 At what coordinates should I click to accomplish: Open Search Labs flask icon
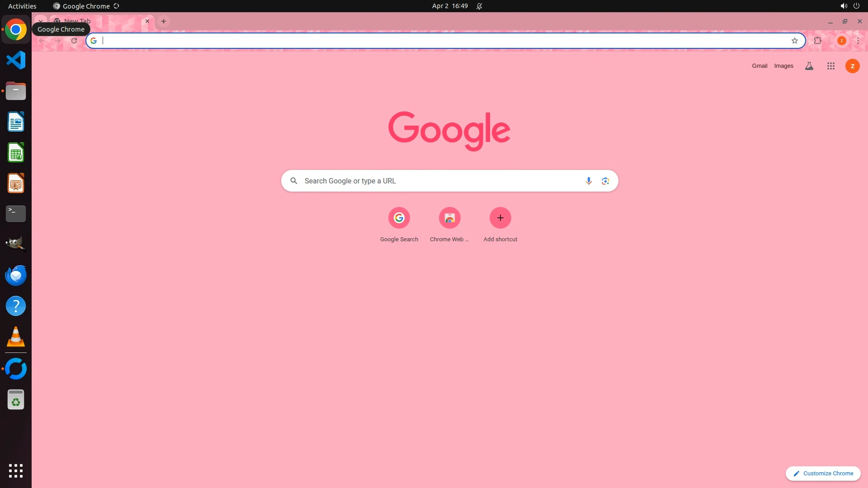tap(809, 66)
